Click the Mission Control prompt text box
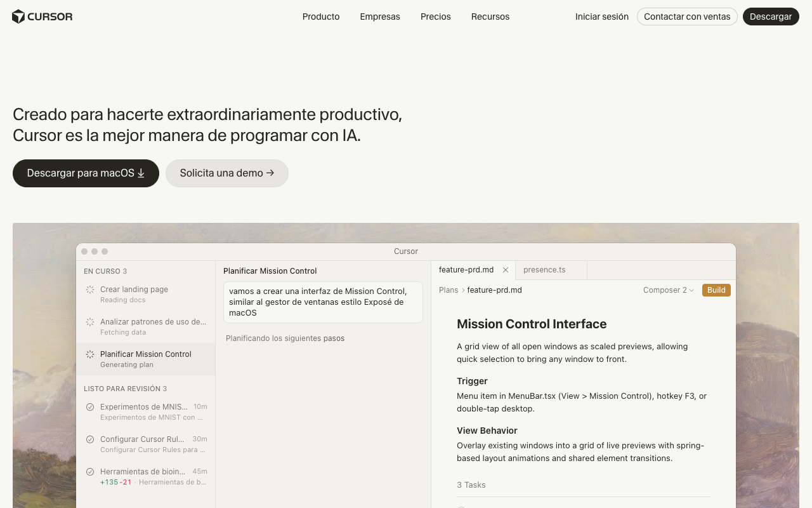The image size is (812, 508). coord(323,302)
